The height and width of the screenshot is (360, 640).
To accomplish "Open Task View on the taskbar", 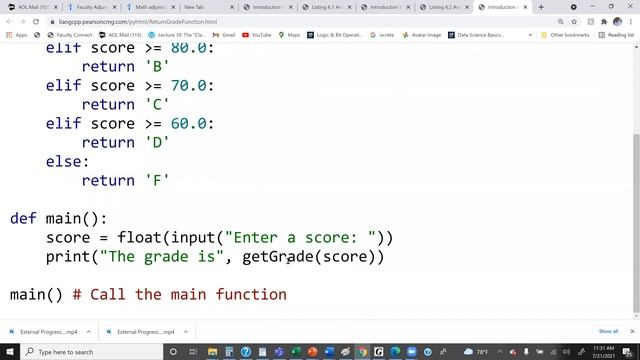I will click(193, 352).
